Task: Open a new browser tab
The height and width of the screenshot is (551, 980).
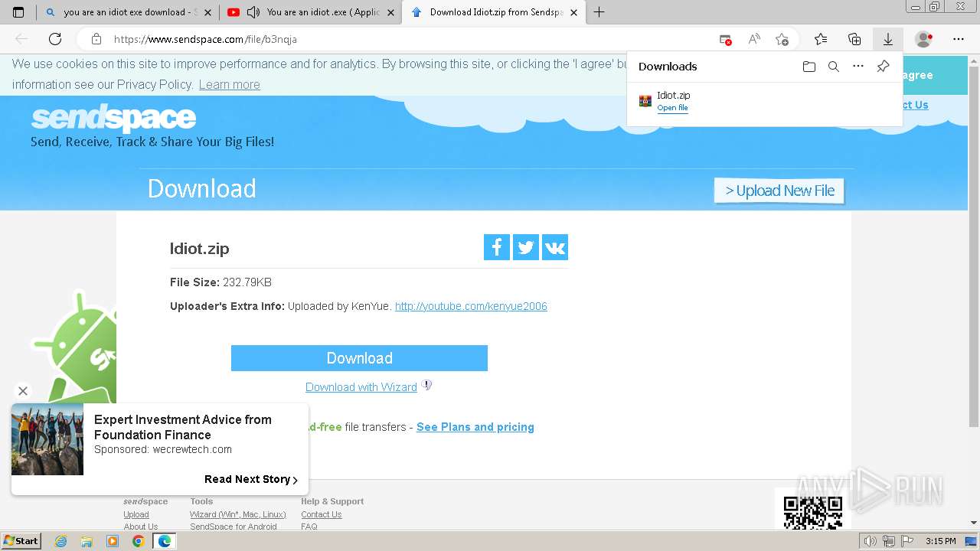Action: click(x=599, y=12)
